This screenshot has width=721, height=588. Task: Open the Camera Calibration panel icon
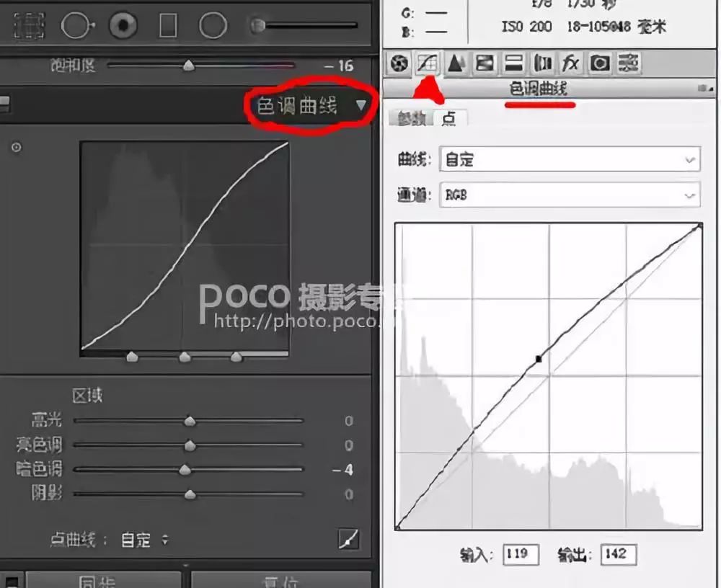point(601,63)
